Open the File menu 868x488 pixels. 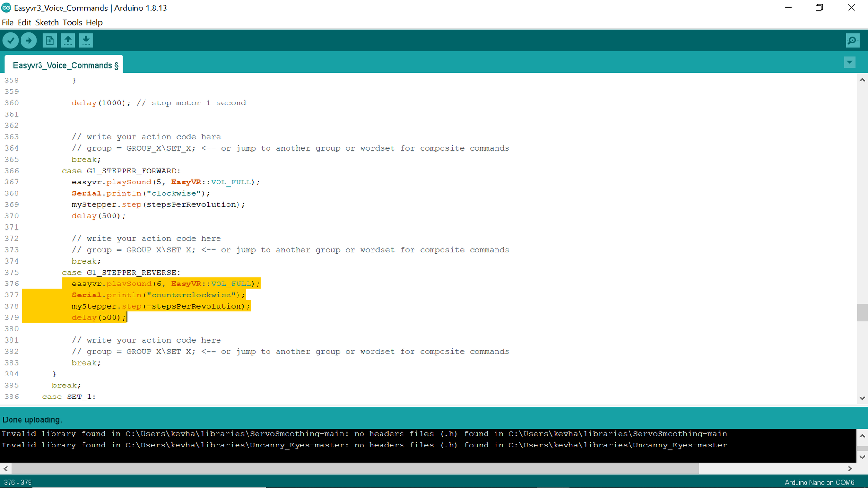tap(8, 22)
